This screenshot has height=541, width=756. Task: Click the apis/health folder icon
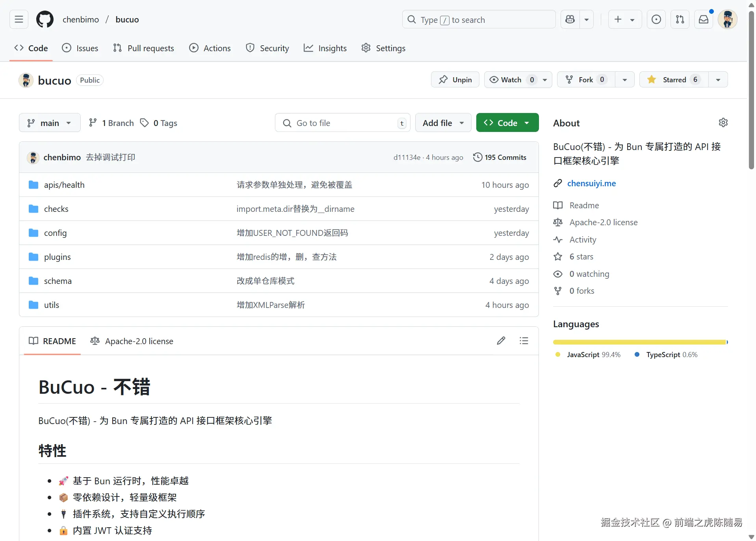point(33,185)
